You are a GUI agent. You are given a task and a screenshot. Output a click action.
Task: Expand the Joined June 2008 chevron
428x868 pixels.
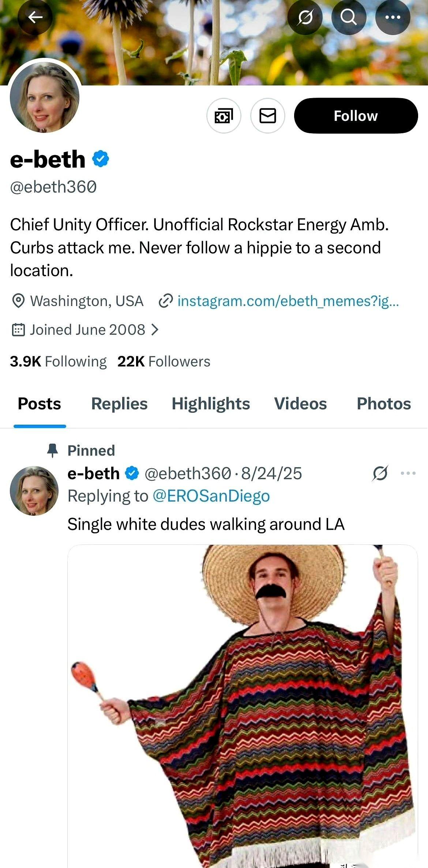coord(155,330)
